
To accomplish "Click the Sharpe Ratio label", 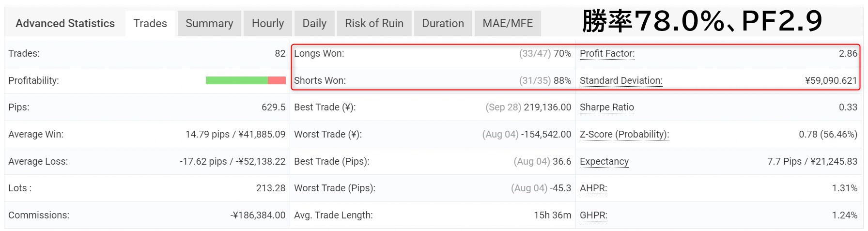I will click(606, 108).
